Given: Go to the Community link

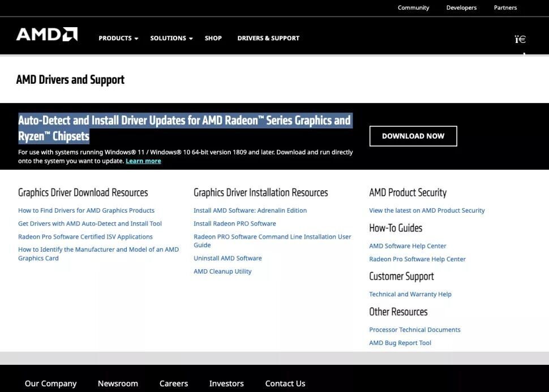Looking at the screenshot, I should pos(413,8).
